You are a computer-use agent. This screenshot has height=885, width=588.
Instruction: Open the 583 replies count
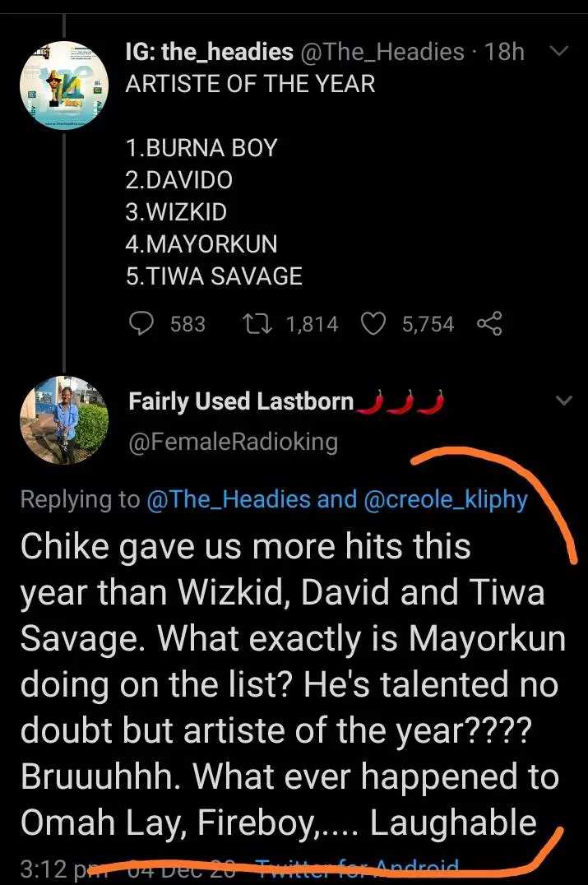point(188,324)
